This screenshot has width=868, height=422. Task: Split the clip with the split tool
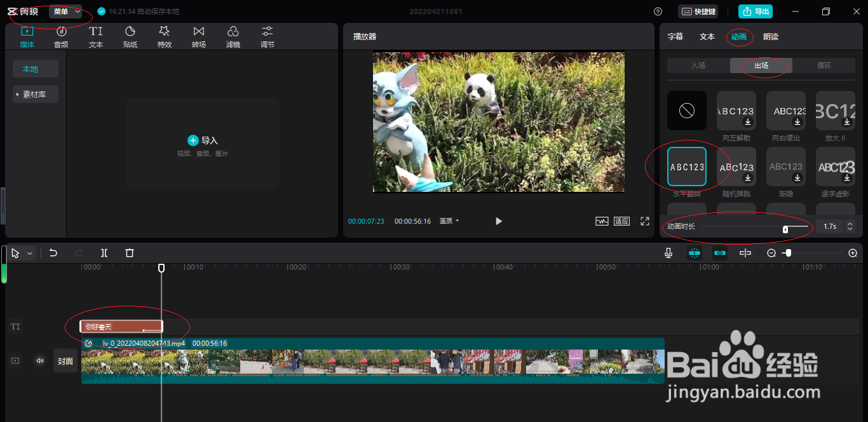[x=104, y=253]
